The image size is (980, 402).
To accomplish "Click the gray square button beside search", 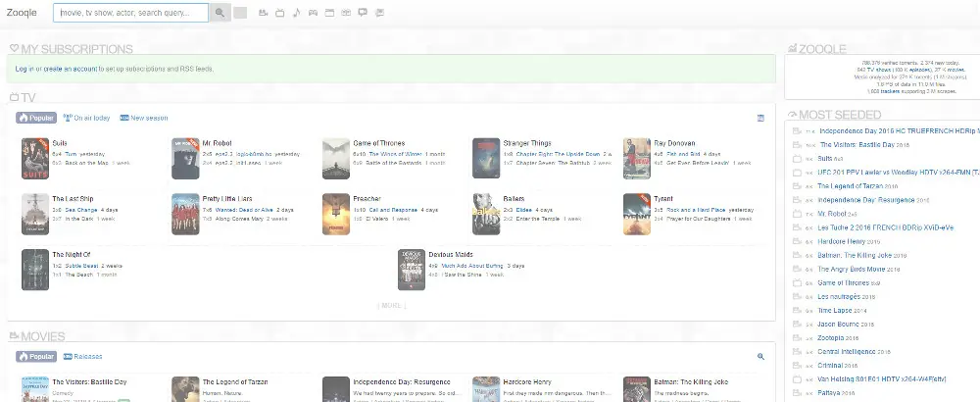I will pyautogui.click(x=240, y=13).
